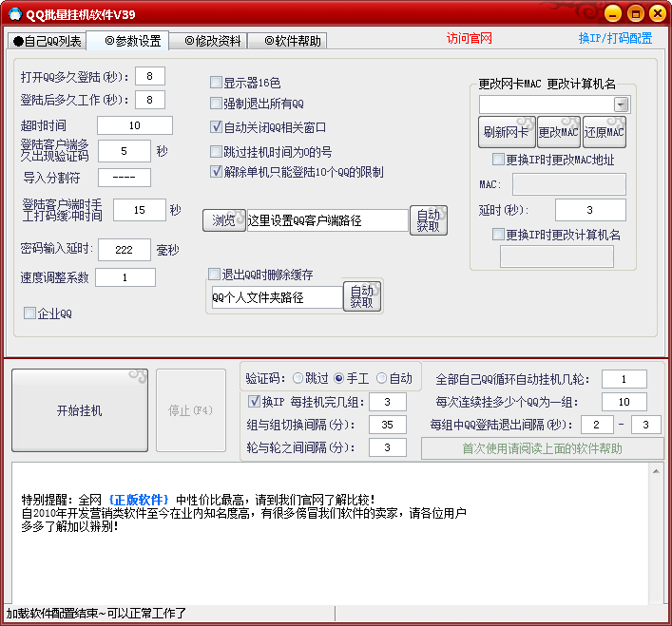Click the 超时时间 input field

(x=135, y=125)
